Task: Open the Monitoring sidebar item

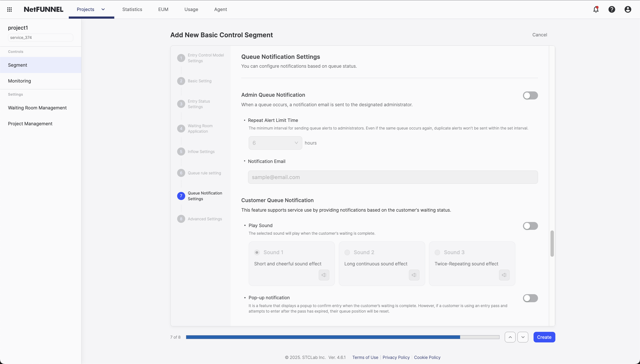Action: click(x=19, y=81)
